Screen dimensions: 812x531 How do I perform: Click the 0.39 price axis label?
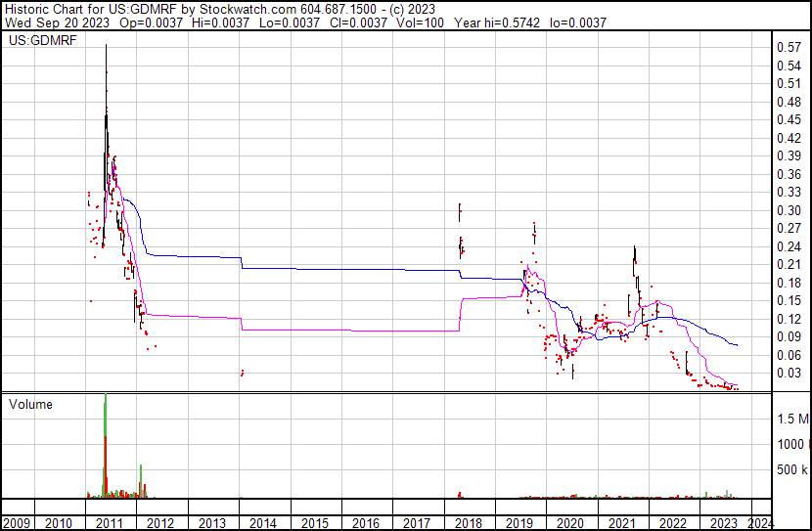789,155
